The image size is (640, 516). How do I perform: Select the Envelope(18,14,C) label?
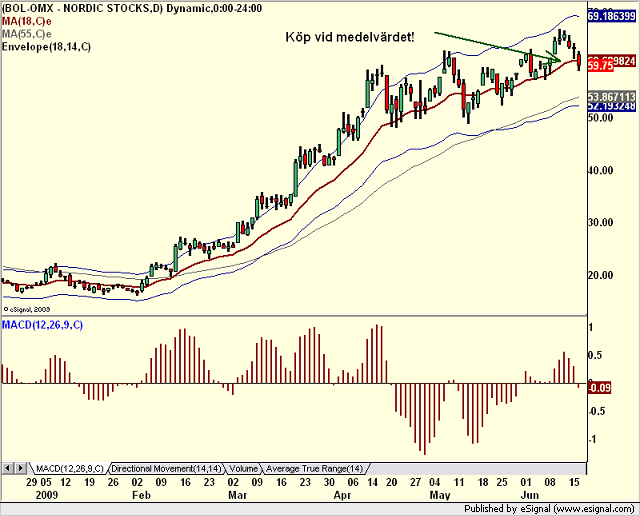(47, 47)
